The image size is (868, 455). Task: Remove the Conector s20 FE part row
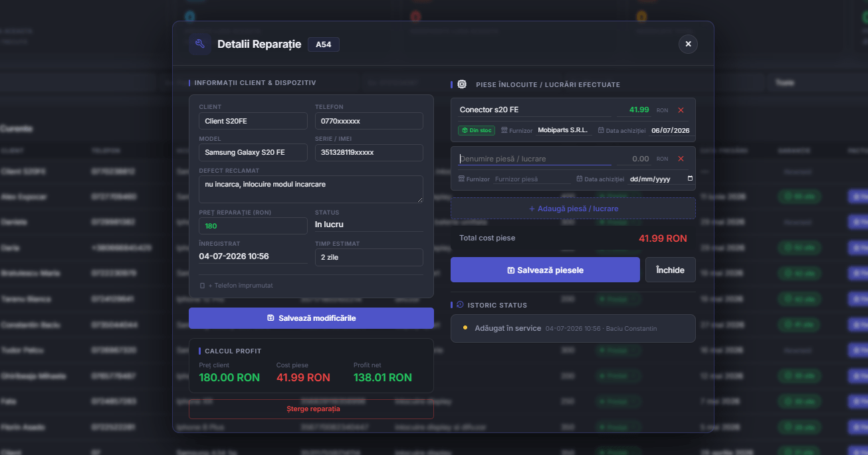681,110
